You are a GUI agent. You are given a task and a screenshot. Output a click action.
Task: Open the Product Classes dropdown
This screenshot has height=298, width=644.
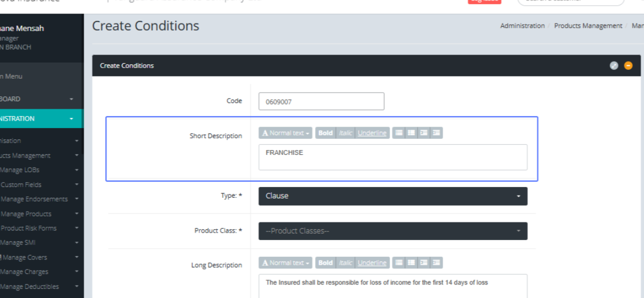393,231
